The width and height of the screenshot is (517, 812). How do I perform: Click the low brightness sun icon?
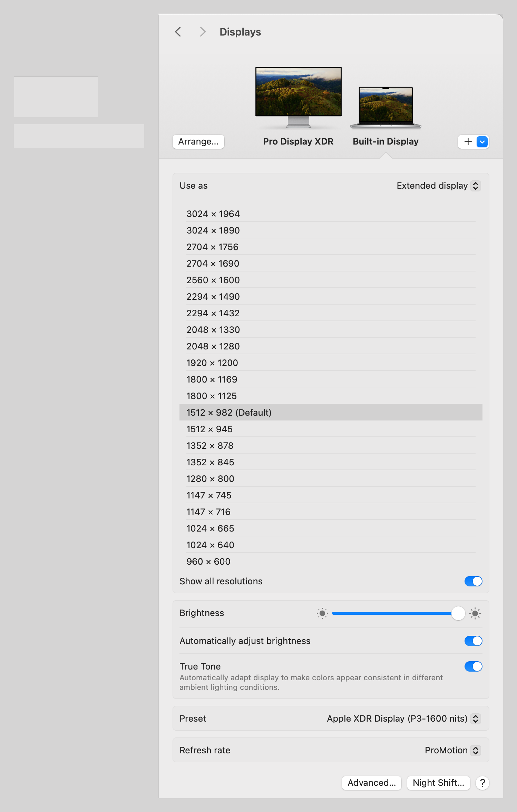[322, 613]
